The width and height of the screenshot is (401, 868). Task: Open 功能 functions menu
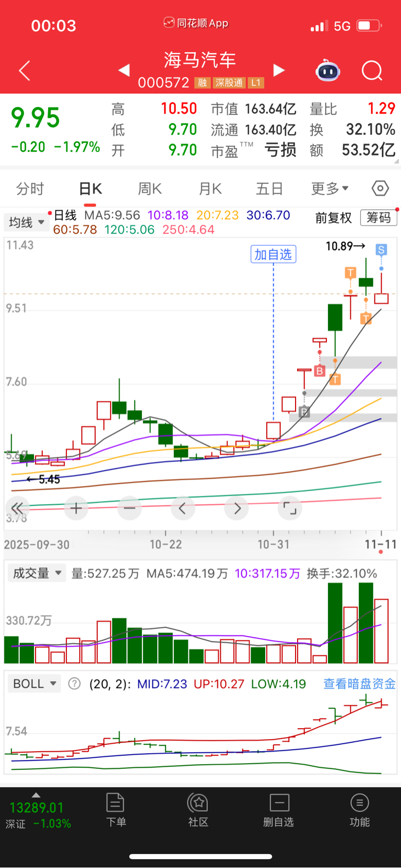(359, 810)
